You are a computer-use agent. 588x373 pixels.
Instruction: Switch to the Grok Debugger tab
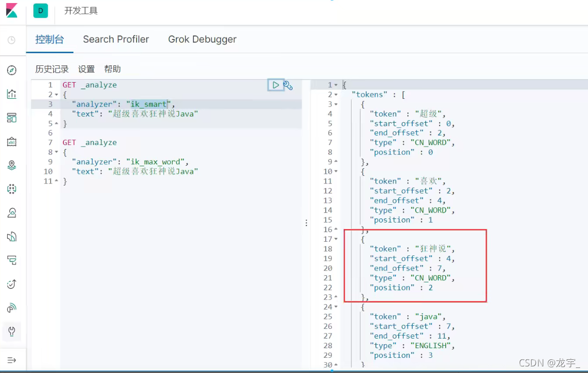pos(202,40)
